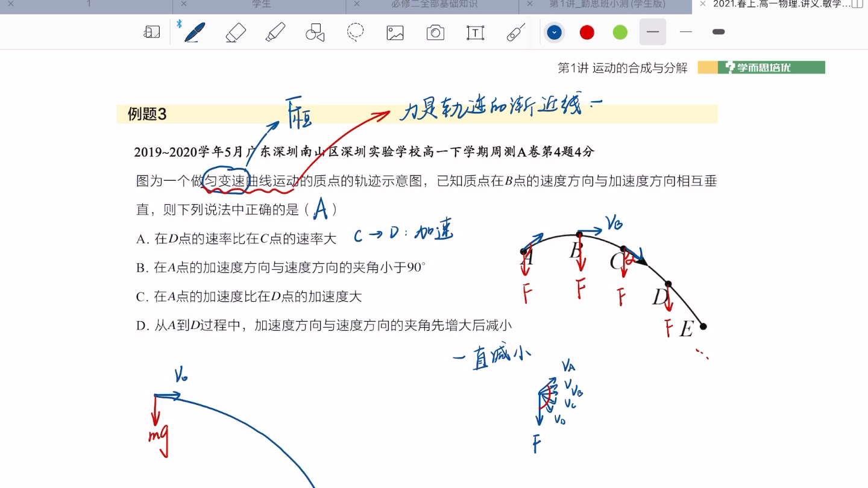This screenshot has width=868, height=488.
Task: Select the Shapes tool
Action: 315,32
